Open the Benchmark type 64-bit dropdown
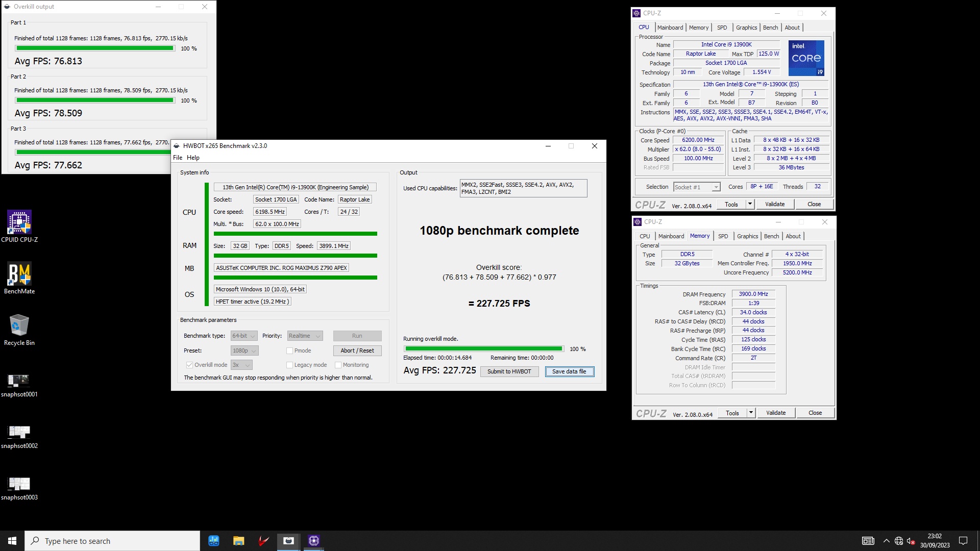 click(x=244, y=336)
